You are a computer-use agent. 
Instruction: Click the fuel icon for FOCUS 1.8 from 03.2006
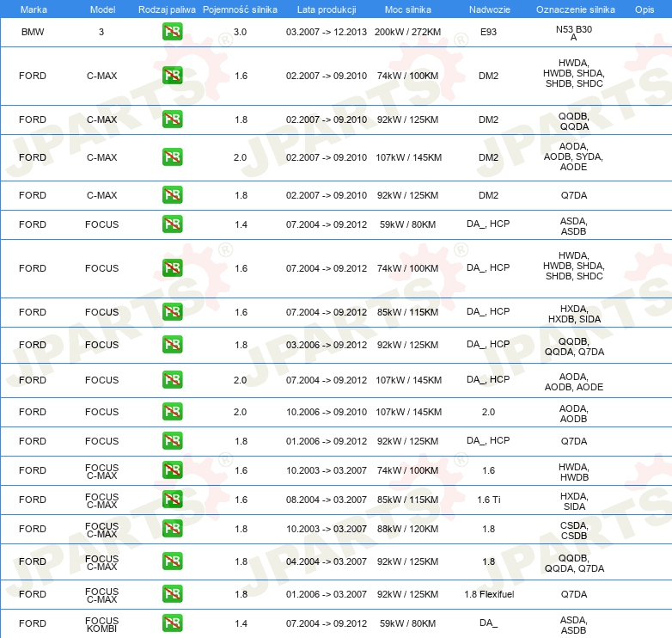(172, 344)
